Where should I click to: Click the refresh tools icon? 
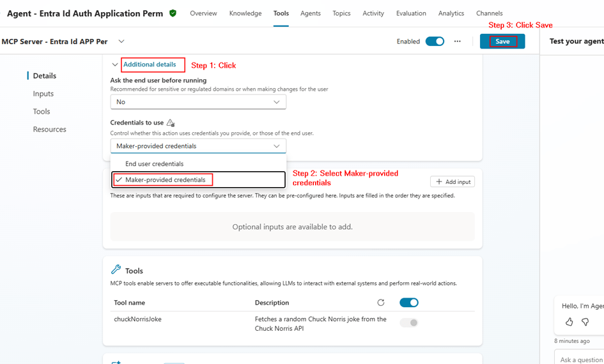[381, 303]
